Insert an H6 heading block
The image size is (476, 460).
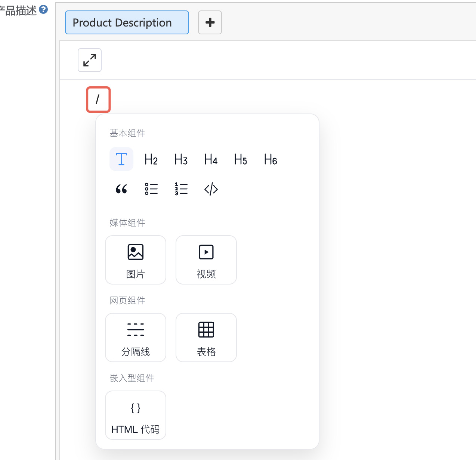click(x=271, y=159)
